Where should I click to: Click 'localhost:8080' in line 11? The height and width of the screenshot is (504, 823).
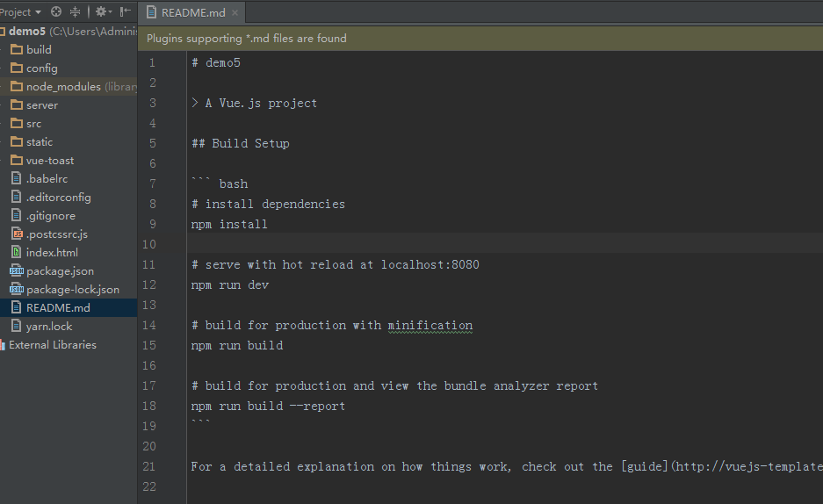(430, 265)
